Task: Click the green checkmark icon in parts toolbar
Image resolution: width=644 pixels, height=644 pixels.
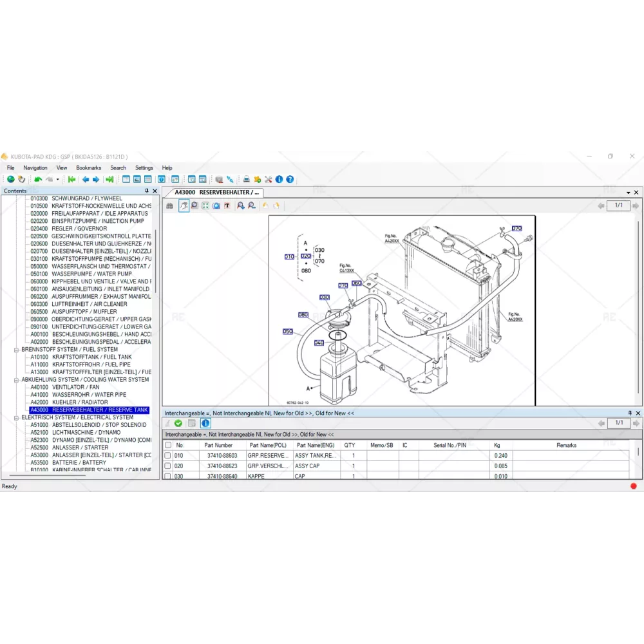Action: point(178,423)
